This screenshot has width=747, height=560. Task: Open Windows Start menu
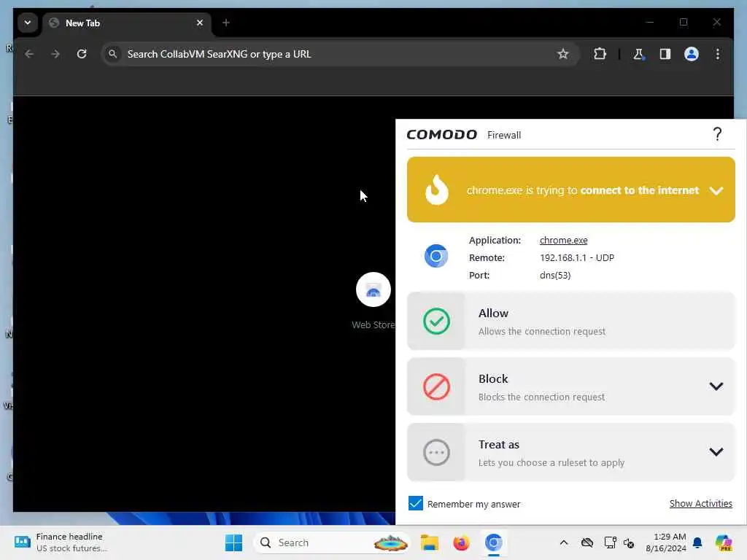coord(233,542)
